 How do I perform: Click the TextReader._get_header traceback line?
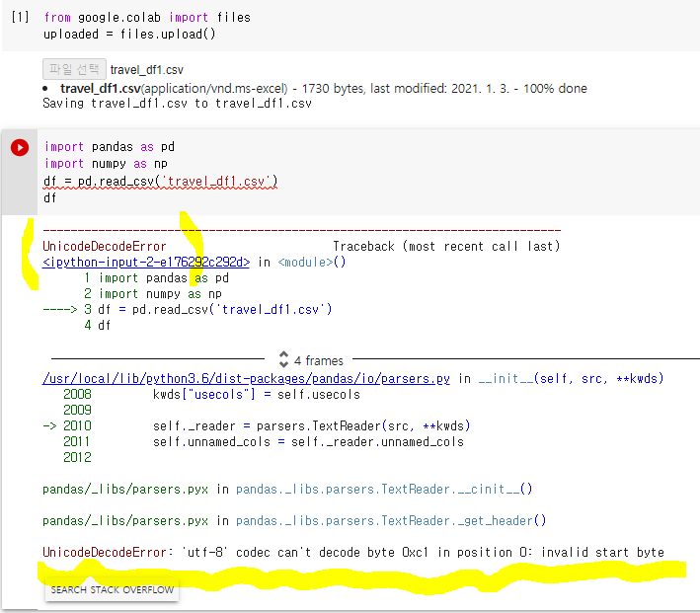click(x=294, y=520)
